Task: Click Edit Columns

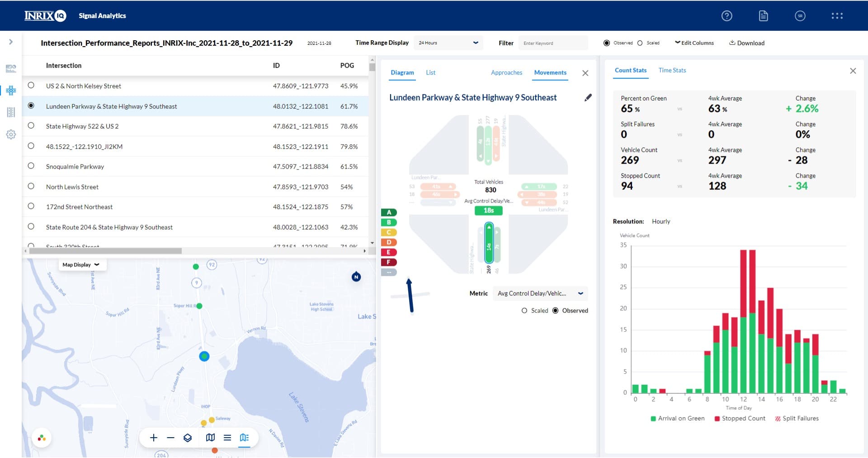Action: coord(694,43)
